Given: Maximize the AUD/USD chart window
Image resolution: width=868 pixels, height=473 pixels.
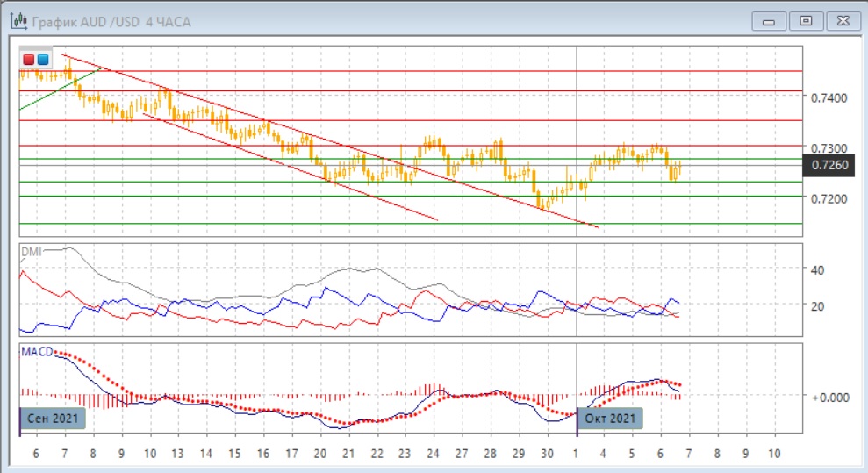Looking at the screenshot, I should click(x=807, y=19).
